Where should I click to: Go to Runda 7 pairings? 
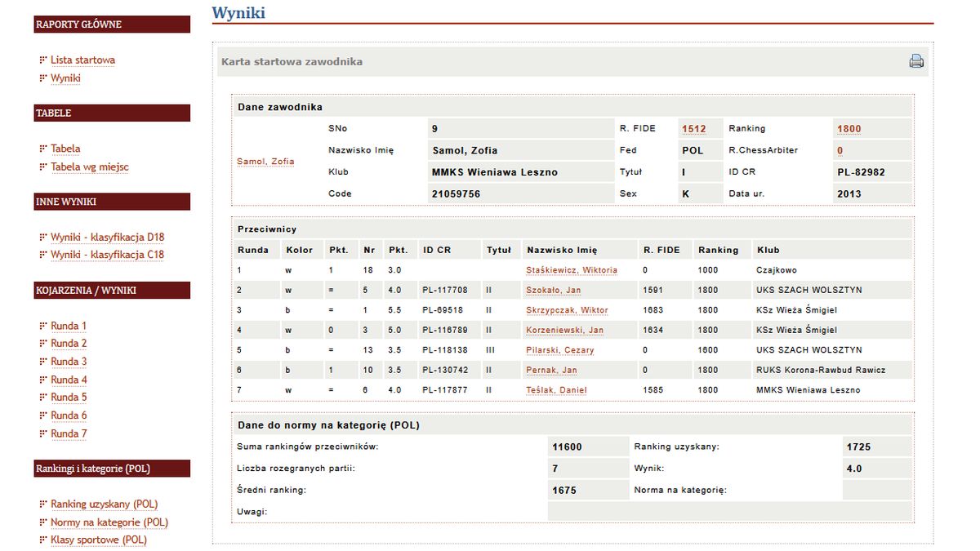pos(69,433)
